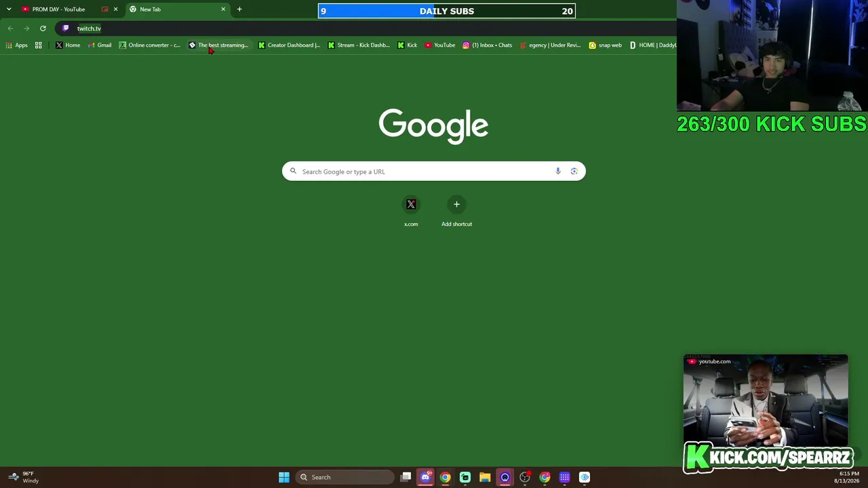Open the Apps bookmark

pos(17,45)
